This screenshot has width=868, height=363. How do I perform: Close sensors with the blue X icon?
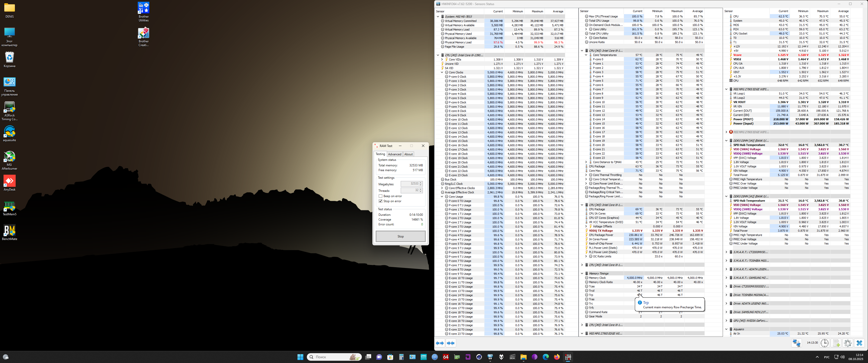click(859, 343)
